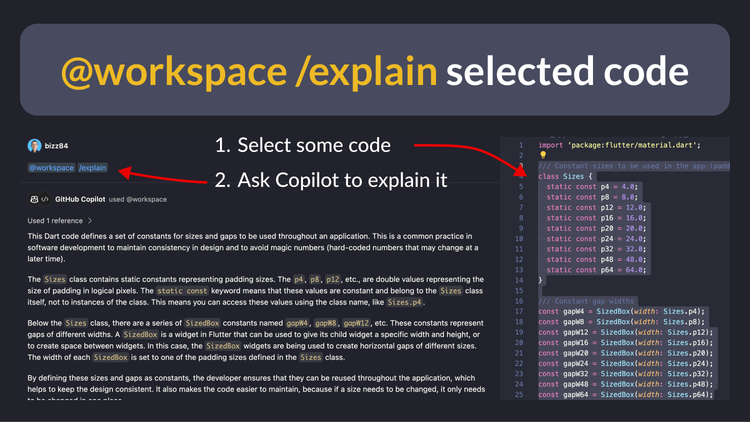Click line number 15 in the gutter
750x422 pixels.
(x=519, y=291)
